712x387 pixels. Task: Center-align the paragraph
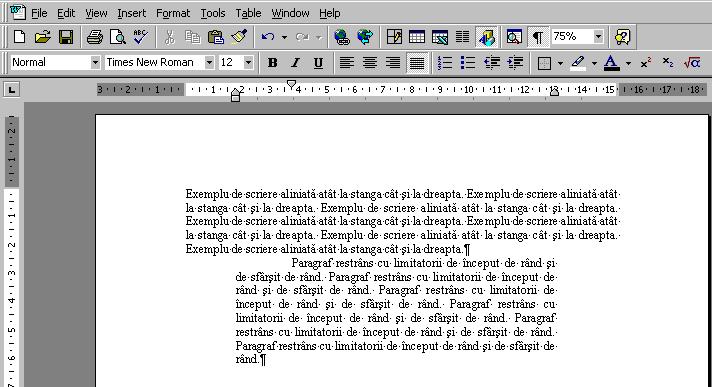(x=370, y=62)
